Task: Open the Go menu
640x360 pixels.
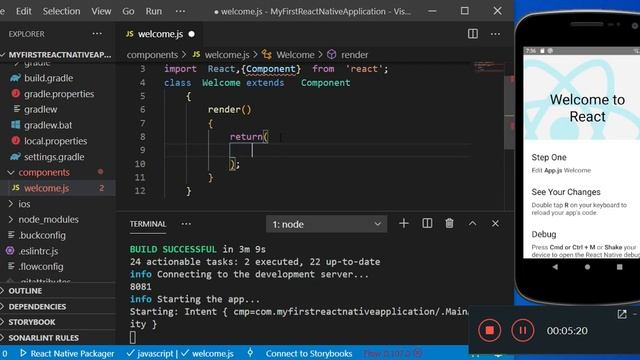Action: point(128,11)
